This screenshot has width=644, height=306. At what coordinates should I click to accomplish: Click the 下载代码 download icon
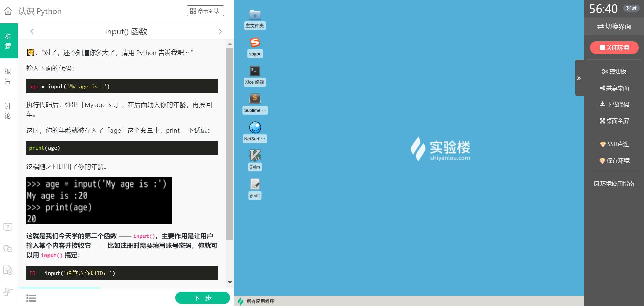pyautogui.click(x=614, y=104)
